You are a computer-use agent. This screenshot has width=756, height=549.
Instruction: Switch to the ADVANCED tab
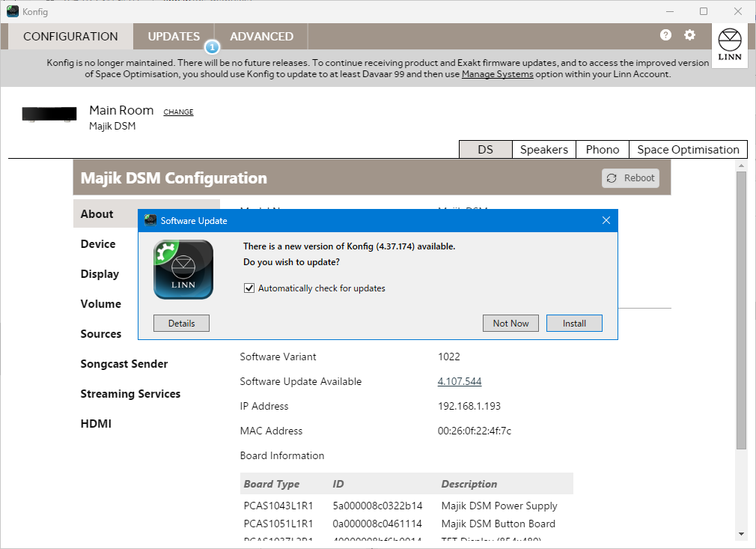click(261, 36)
